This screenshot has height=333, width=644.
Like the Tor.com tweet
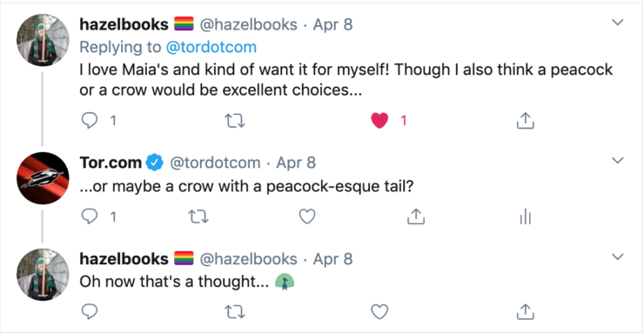[307, 216]
